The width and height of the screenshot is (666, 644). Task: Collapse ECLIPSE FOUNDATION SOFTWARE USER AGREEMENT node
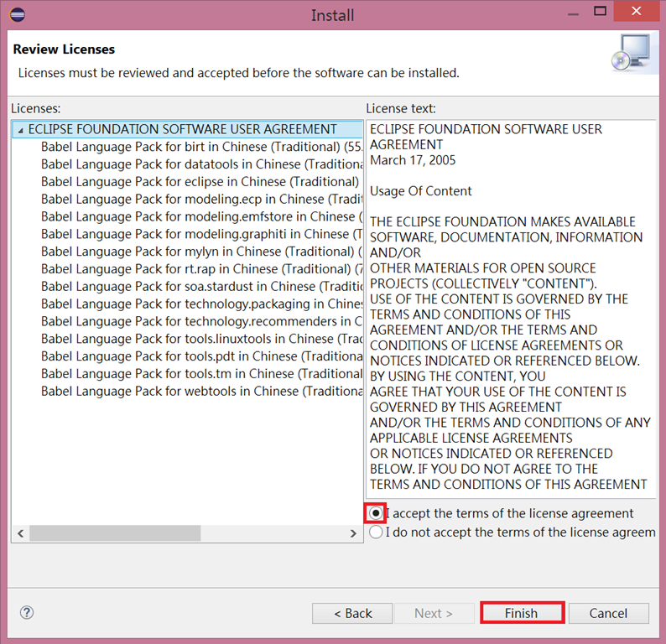pyautogui.click(x=20, y=130)
